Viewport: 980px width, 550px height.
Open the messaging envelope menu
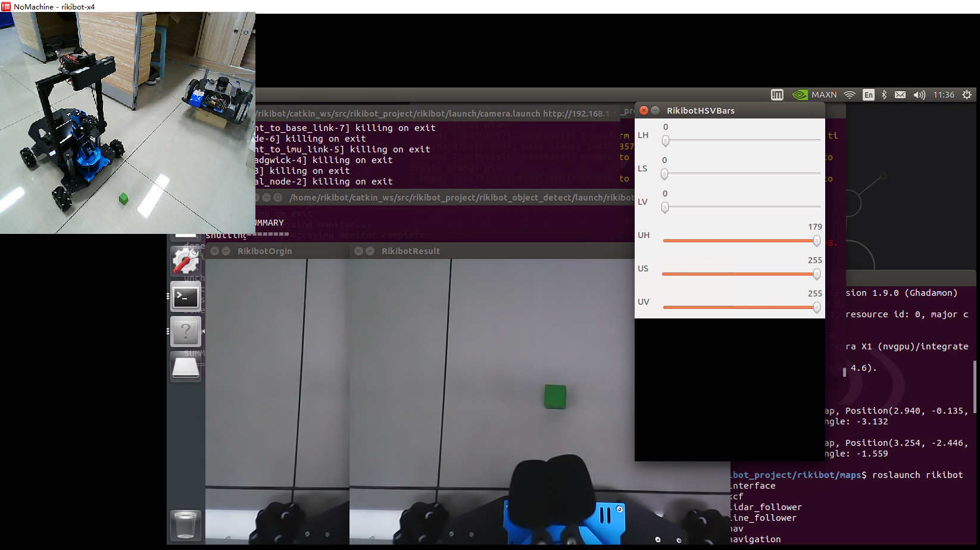900,94
